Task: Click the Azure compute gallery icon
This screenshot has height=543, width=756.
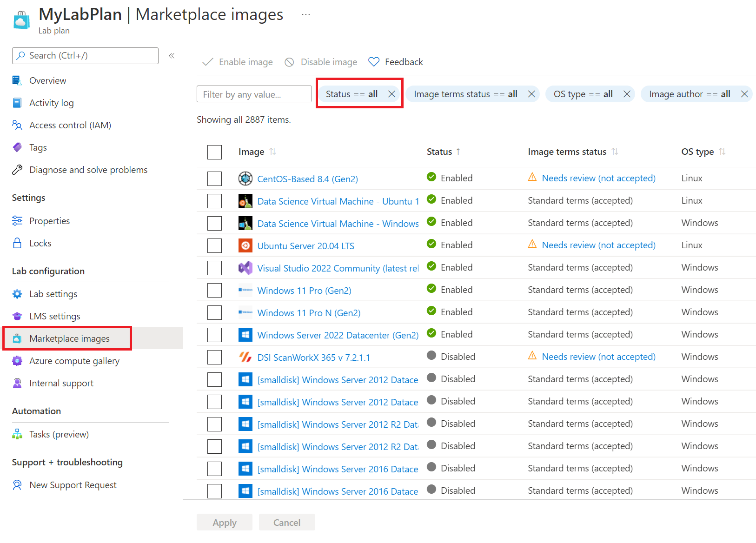Action: [17, 361]
